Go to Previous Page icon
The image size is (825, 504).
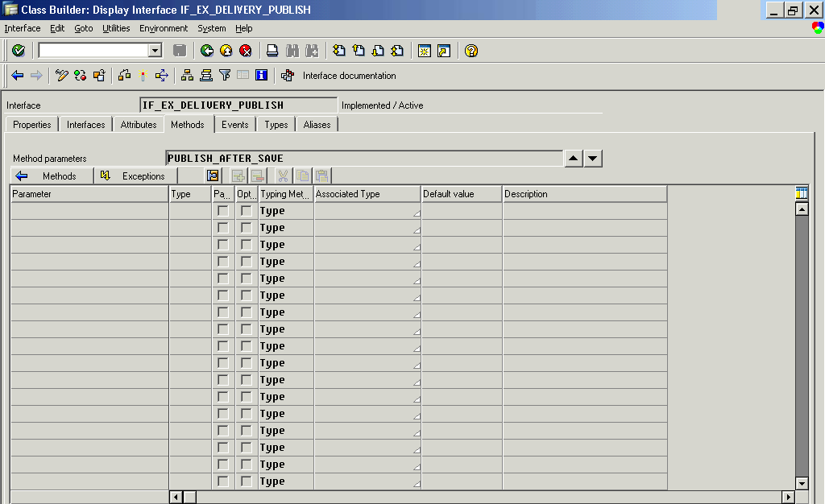coord(359,51)
